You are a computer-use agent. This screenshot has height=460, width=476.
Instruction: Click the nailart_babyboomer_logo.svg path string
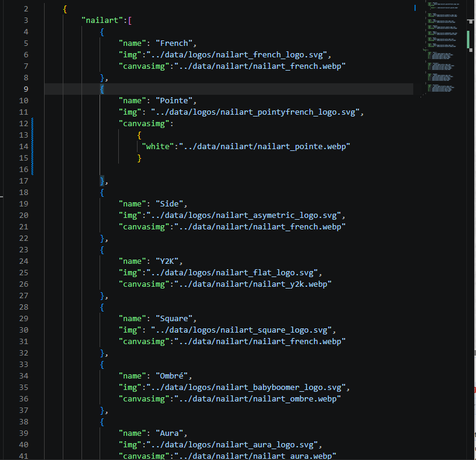pos(246,388)
